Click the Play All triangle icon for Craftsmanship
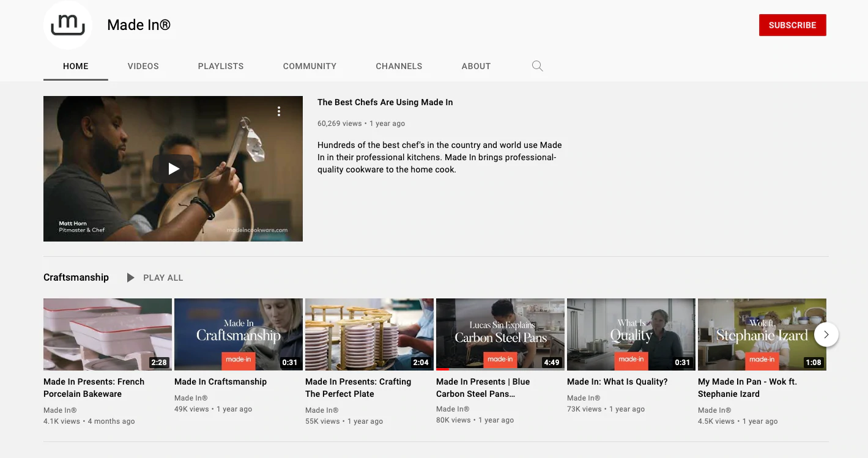868x458 pixels. (130, 277)
